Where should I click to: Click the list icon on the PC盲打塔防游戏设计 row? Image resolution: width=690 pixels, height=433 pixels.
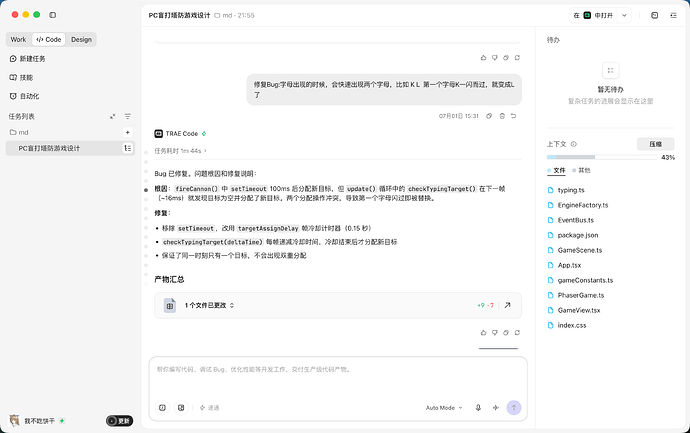[x=127, y=148]
